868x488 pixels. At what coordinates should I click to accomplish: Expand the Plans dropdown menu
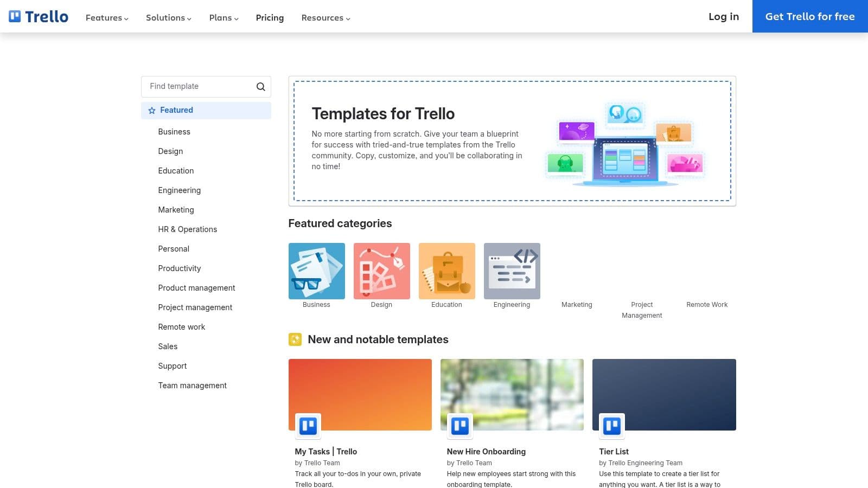click(224, 18)
